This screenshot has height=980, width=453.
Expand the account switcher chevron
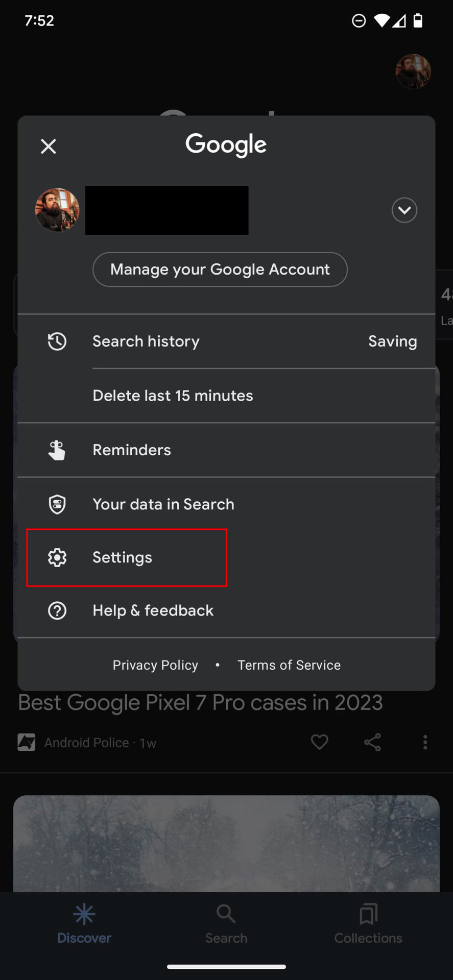tap(404, 210)
